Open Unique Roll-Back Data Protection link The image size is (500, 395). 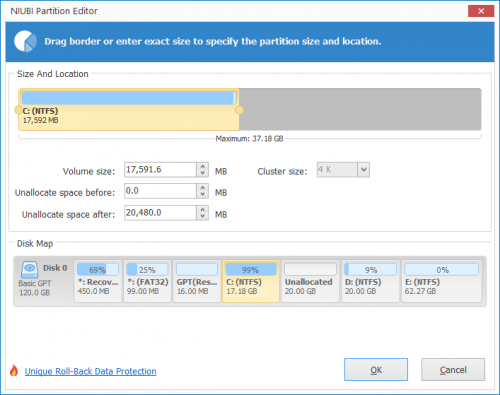point(90,371)
